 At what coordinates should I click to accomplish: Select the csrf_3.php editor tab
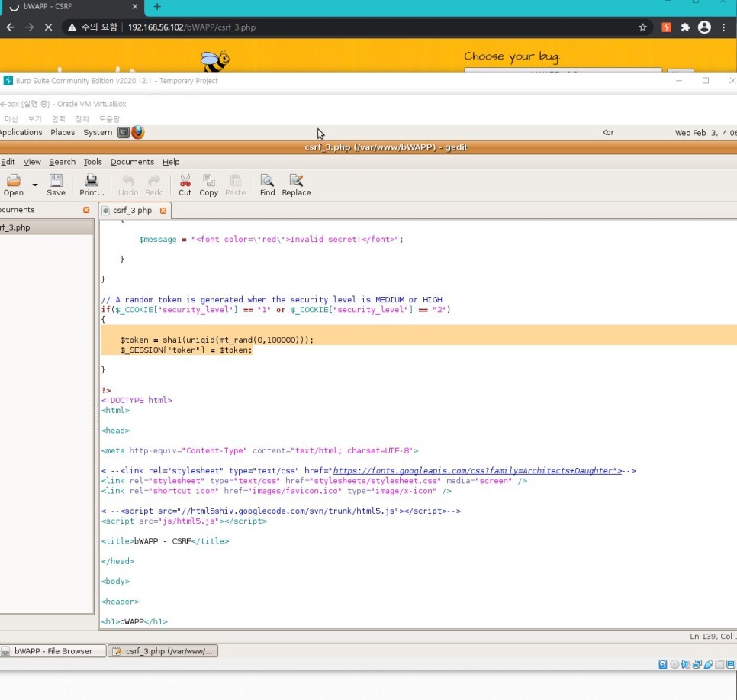(132, 210)
